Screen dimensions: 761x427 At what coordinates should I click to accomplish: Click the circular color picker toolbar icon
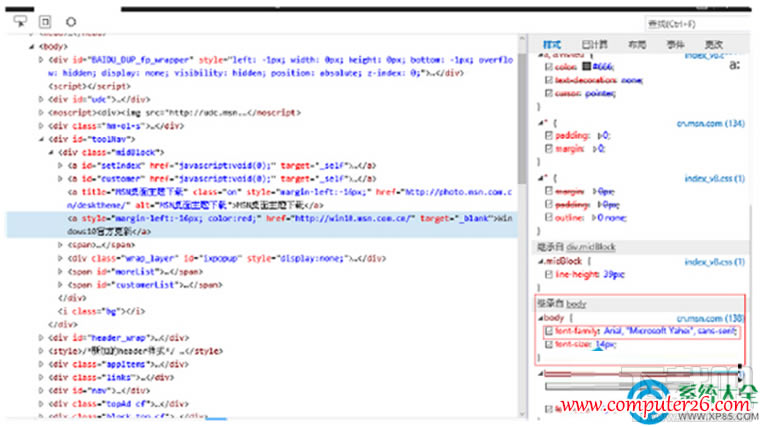click(70, 20)
